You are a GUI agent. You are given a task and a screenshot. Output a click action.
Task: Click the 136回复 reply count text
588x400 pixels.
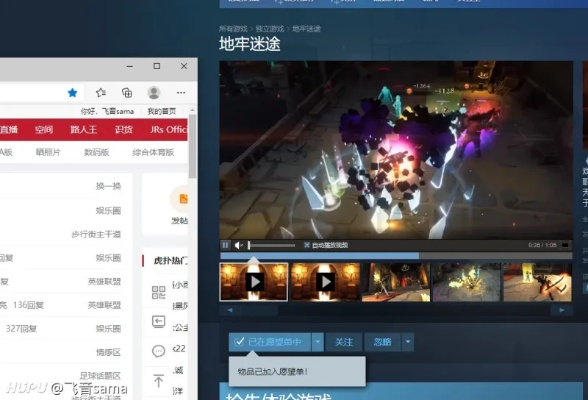point(28,305)
